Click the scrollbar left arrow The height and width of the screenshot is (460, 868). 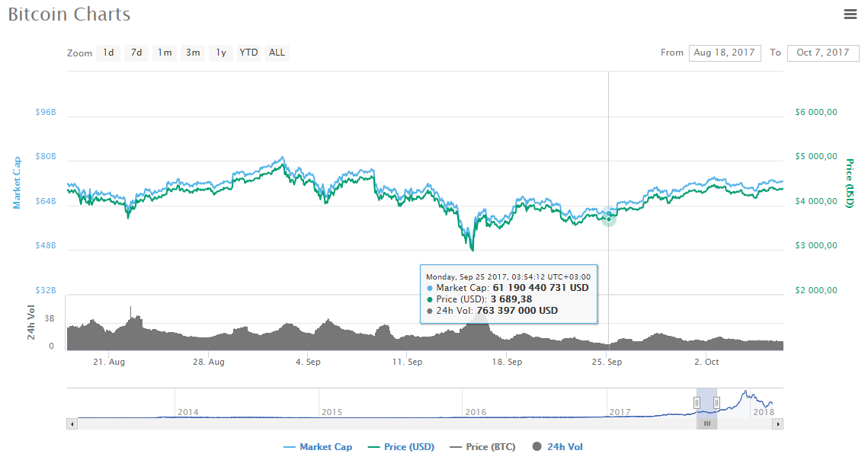[72, 424]
